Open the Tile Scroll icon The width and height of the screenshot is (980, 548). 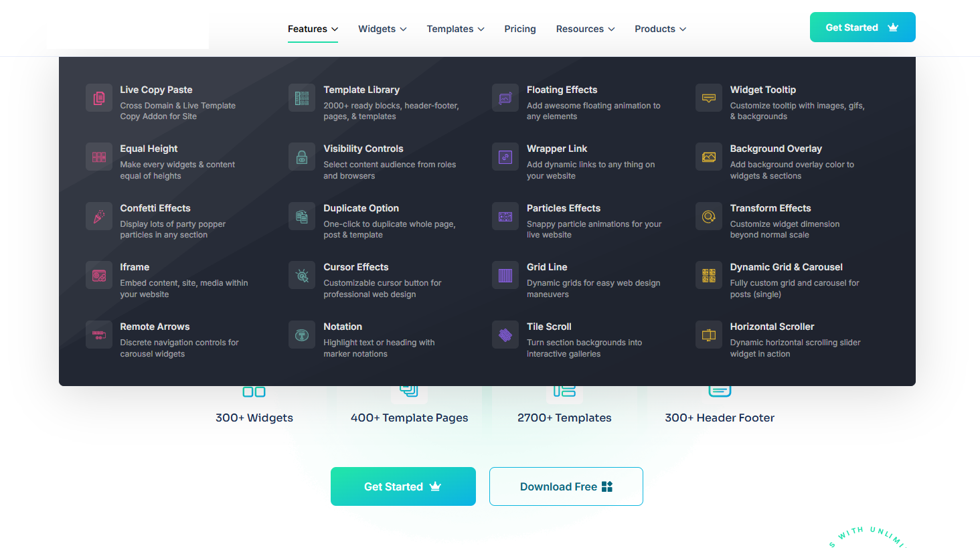(505, 335)
